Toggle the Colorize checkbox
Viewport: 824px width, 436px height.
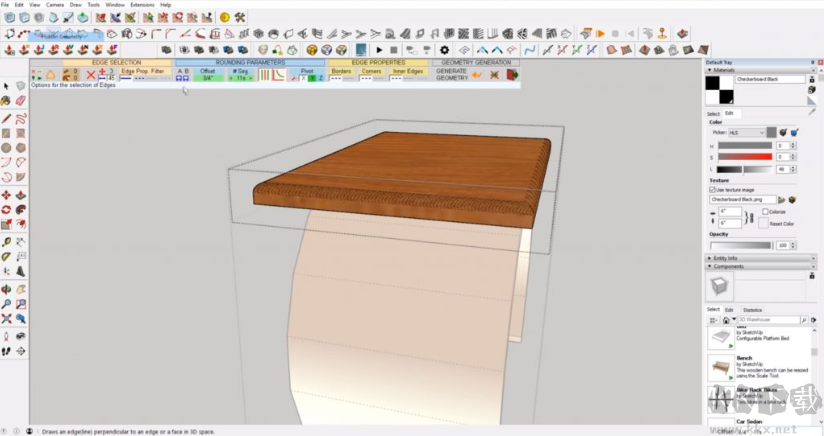tap(766, 212)
